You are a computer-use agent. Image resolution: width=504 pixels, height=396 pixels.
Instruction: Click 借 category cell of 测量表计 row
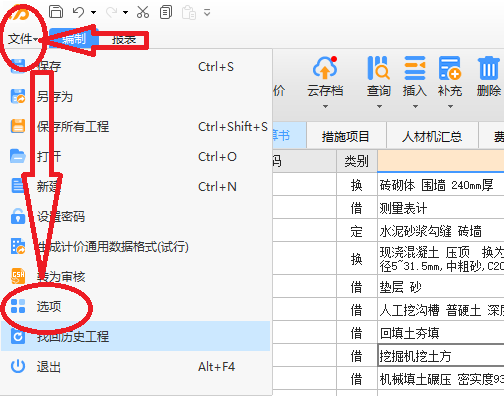357,208
